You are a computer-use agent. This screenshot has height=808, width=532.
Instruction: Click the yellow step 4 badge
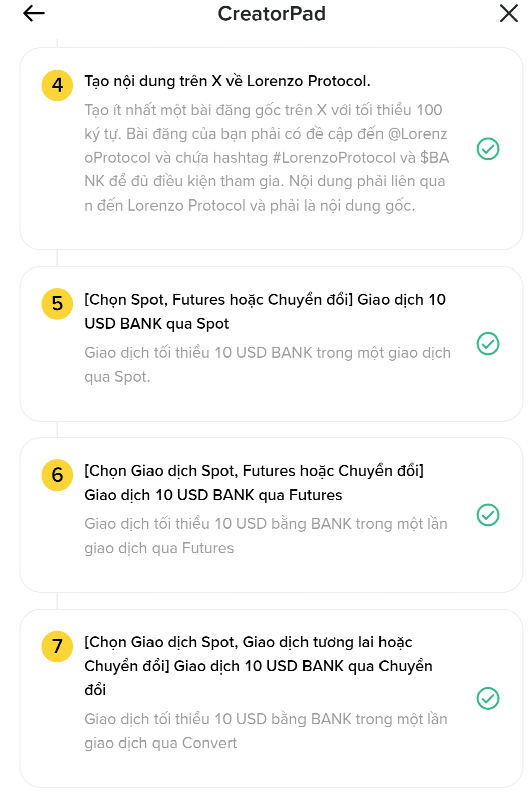coord(57,85)
